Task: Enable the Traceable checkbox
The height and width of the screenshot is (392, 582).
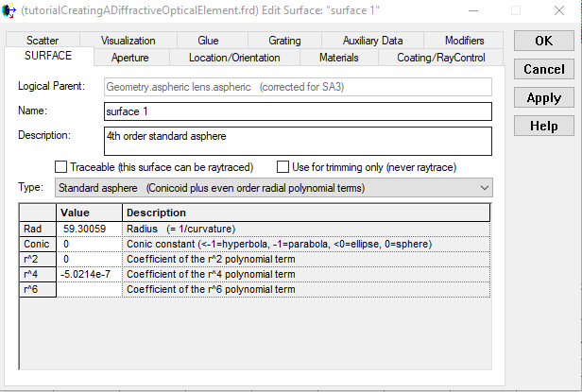Action: click(61, 167)
